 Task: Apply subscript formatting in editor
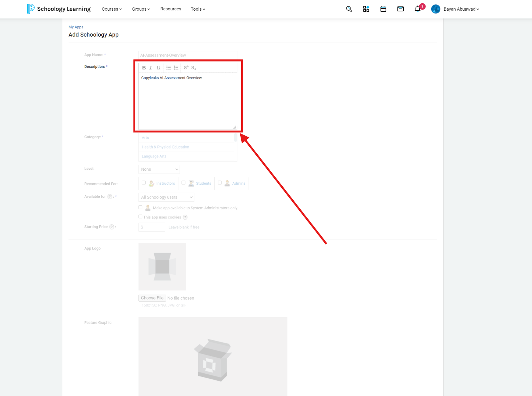point(194,68)
